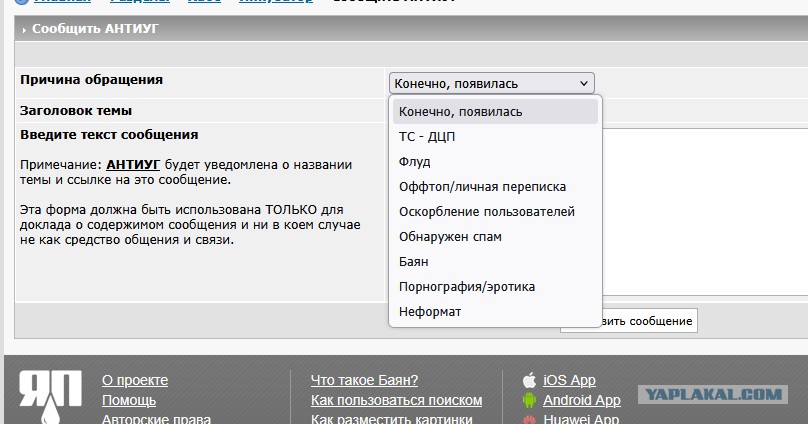Screen dimensions: 808x424
Task: Choose ТС - ДЦП option
Action: [495, 137]
